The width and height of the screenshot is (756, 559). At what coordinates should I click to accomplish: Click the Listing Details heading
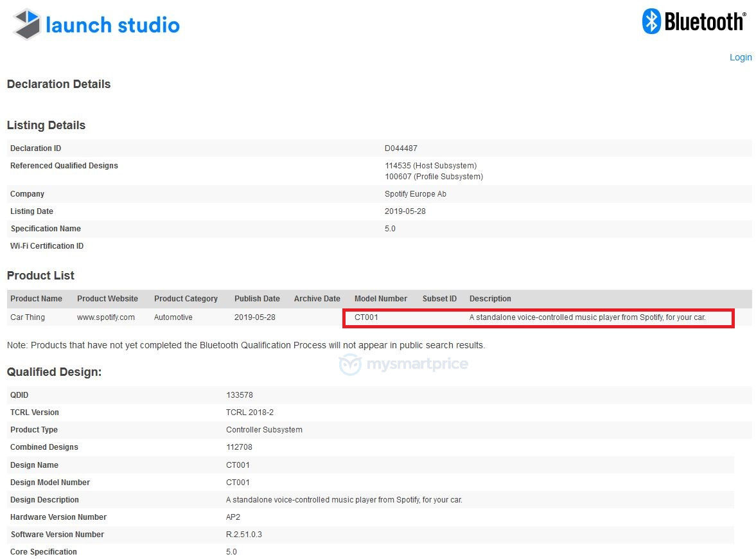pyautogui.click(x=46, y=125)
